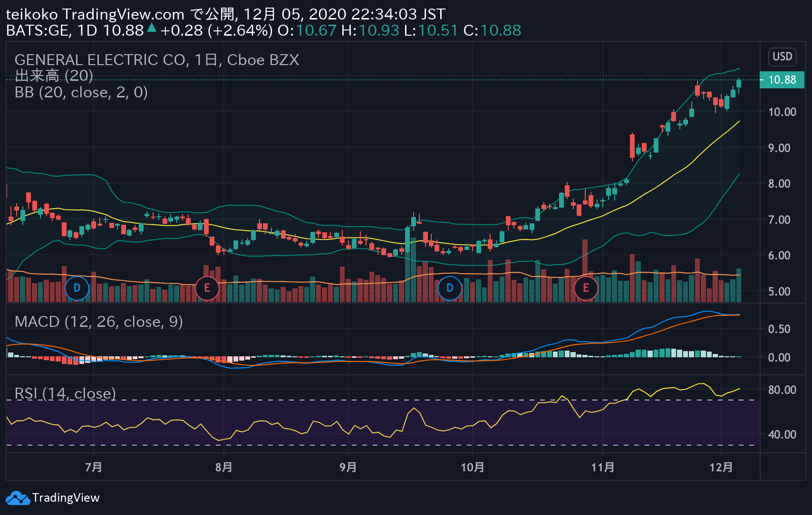Click the 10.00 price axis label
The image size is (812, 515).
(x=782, y=112)
